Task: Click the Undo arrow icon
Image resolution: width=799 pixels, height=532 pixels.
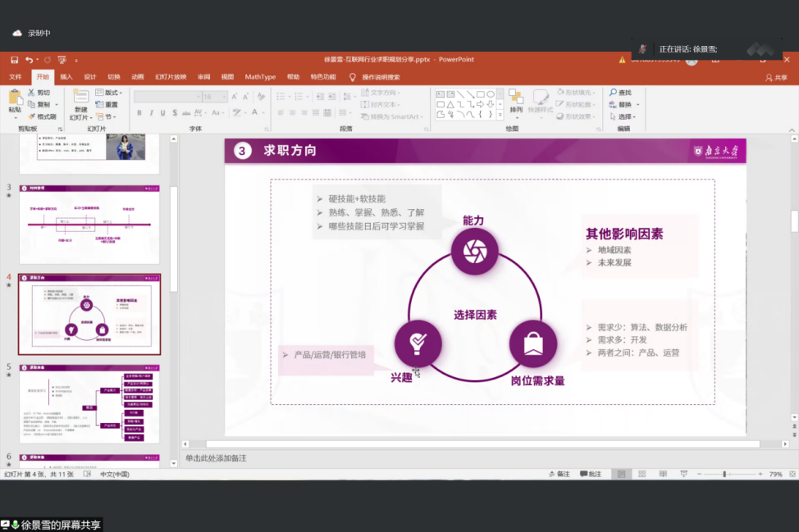Action: click(30, 60)
